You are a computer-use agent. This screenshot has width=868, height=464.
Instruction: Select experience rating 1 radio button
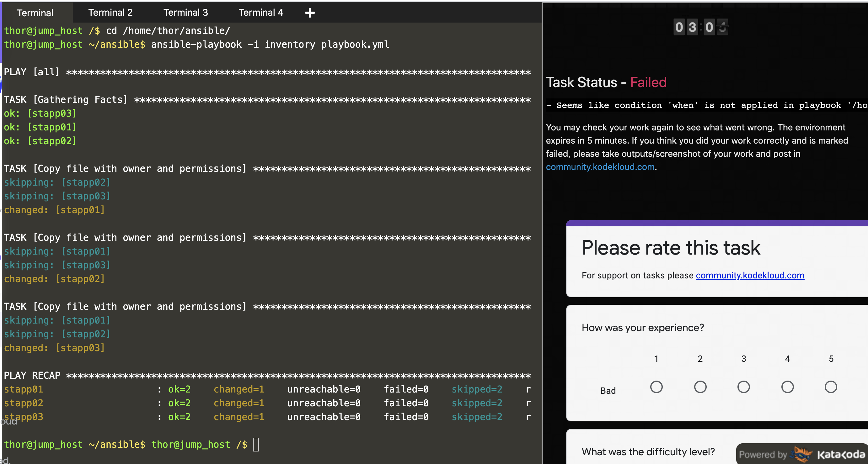coord(656,387)
